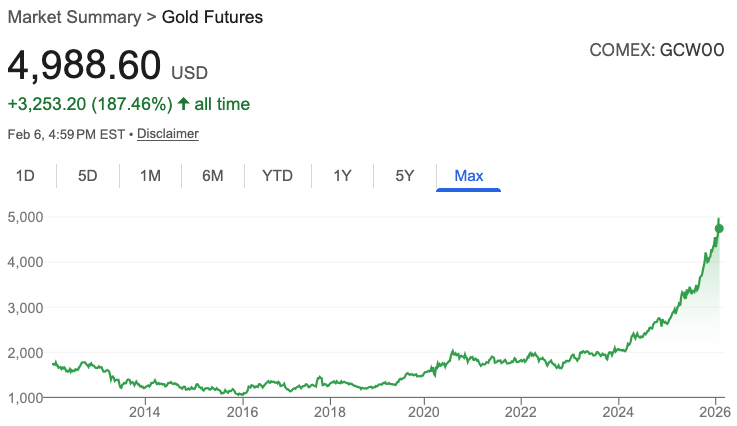Open the Disclaimer link
The image size is (737, 426).
point(168,133)
